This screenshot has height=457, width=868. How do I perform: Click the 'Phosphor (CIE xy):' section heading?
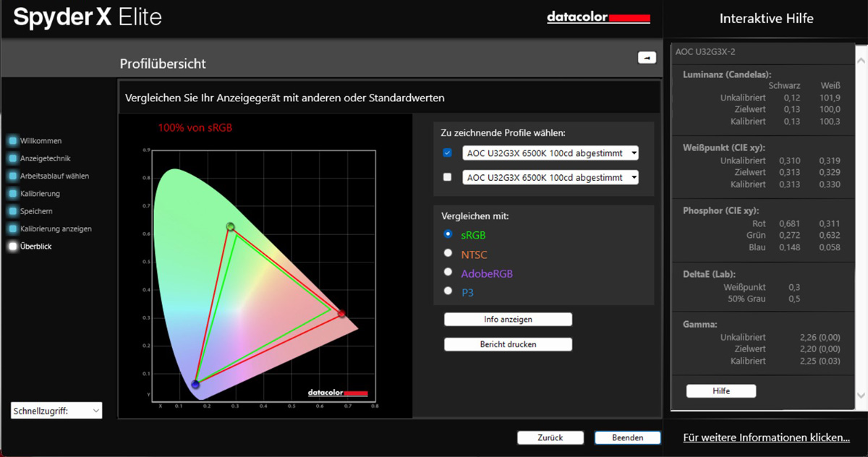pos(720,210)
